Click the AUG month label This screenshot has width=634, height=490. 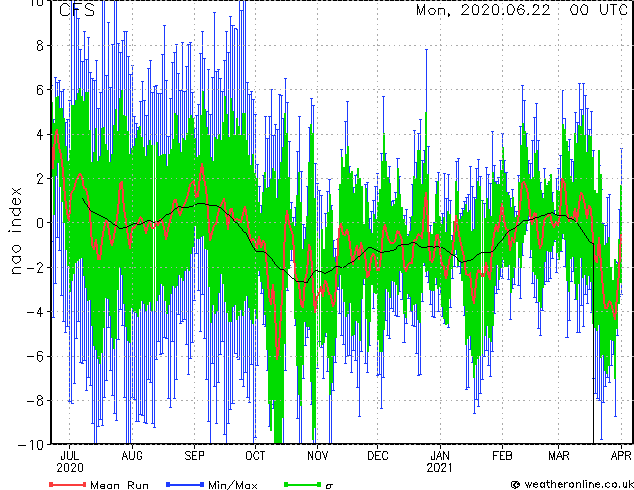click(132, 456)
